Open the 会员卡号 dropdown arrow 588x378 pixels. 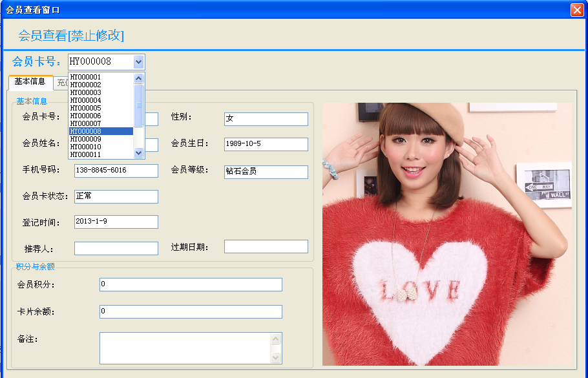pos(138,61)
